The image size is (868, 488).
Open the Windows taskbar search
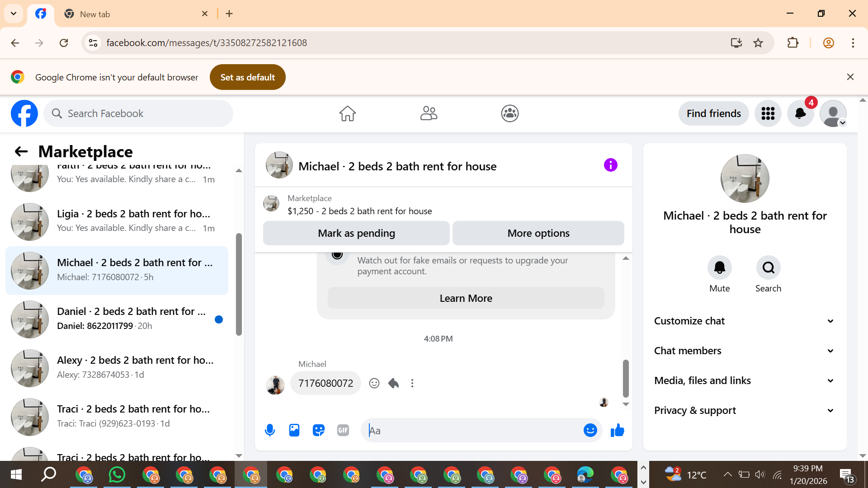click(49, 474)
